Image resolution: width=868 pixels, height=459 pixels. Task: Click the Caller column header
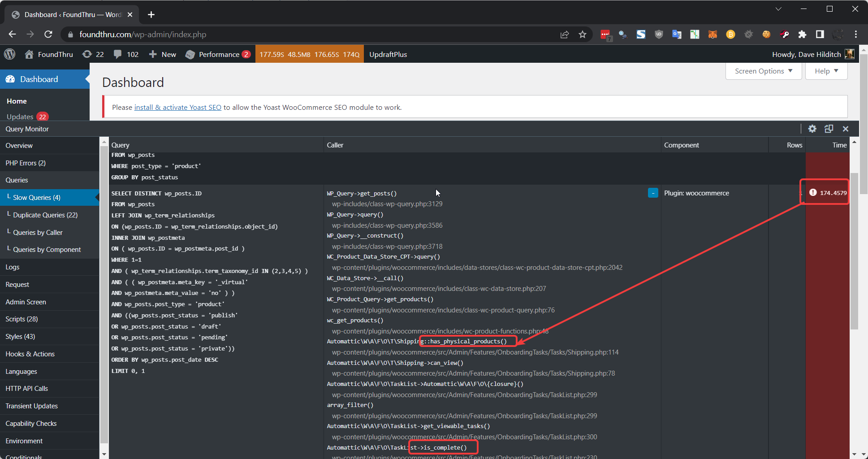(x=492, y=145)
